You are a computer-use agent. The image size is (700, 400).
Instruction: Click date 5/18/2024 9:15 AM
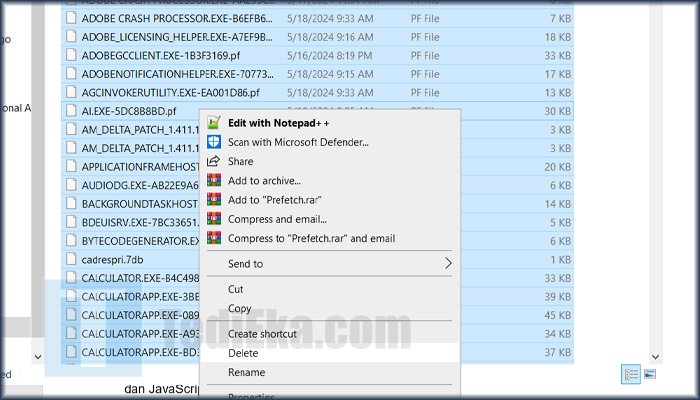tap(330, 74)
